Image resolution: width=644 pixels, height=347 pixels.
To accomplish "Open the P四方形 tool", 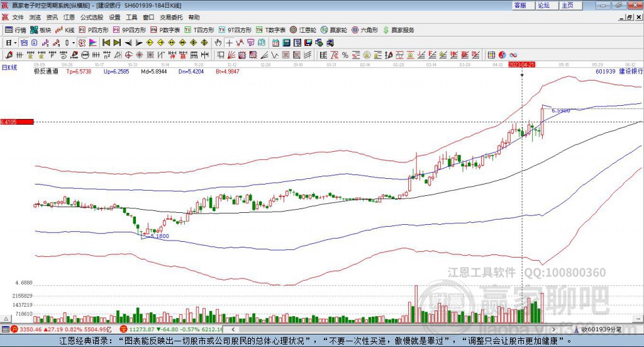I will point(93,30).
